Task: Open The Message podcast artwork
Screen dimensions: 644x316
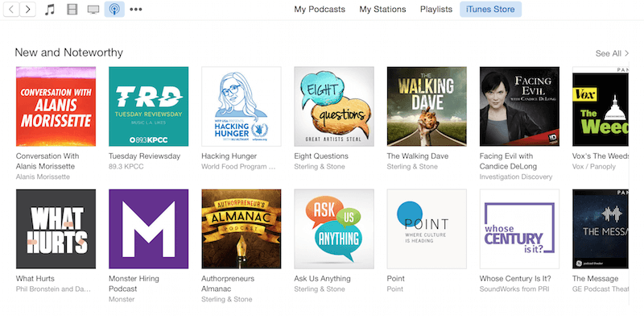Action: point(601,229)
